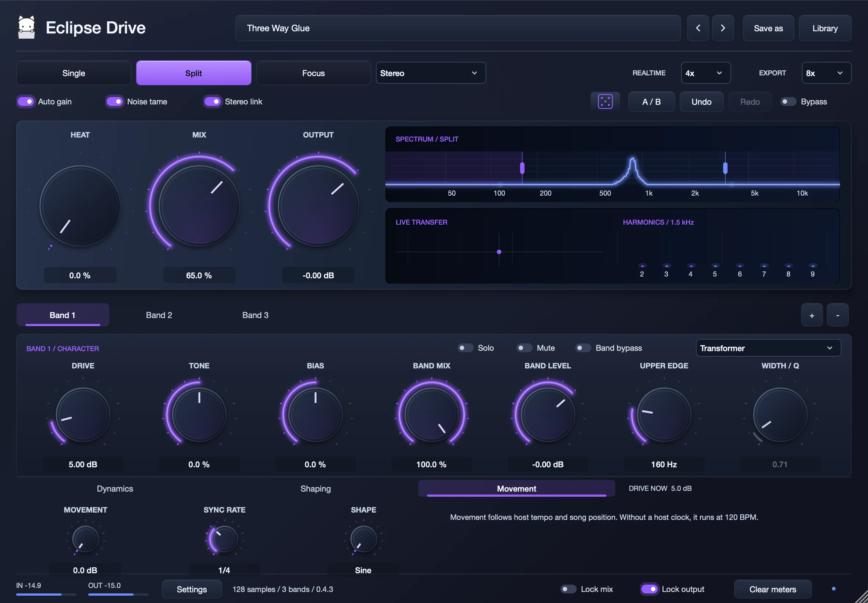This screenshot has height=603, width=868.
Task: Switch to Band 3 tab
Action: [256, 315]
